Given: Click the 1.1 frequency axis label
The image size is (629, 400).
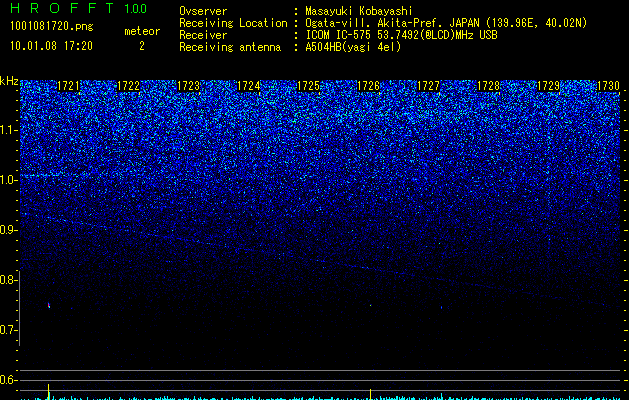Looking at the screenshot, I should [x=9, y=130].
